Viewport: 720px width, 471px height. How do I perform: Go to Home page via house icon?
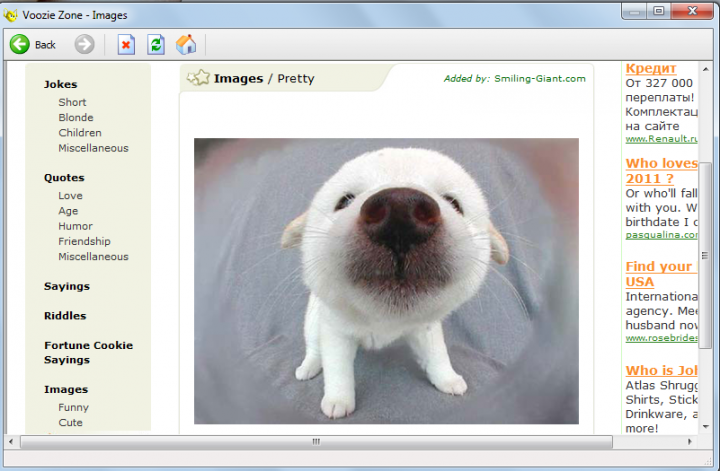(x=186, y=44)
